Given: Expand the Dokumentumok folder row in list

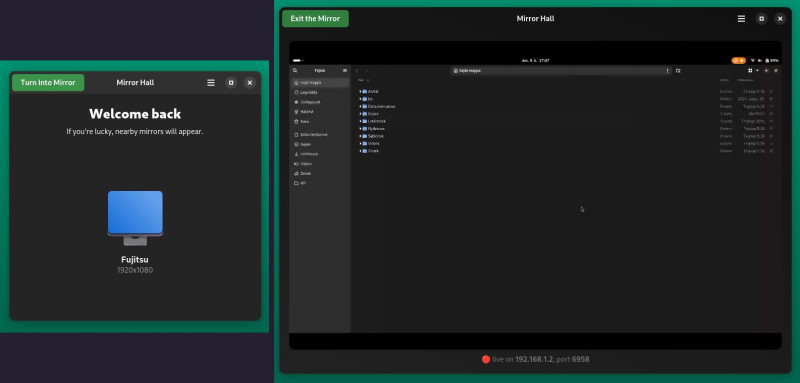Looking at the screenshot, I should coord(360,107).
